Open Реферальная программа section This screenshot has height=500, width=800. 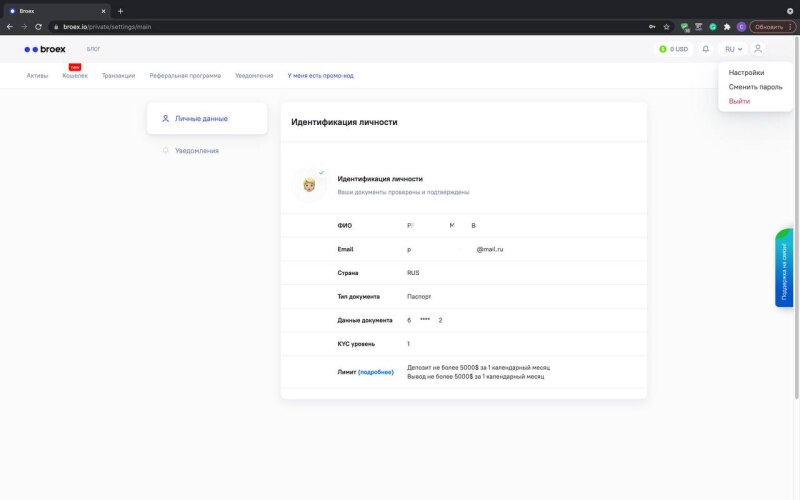185,76
